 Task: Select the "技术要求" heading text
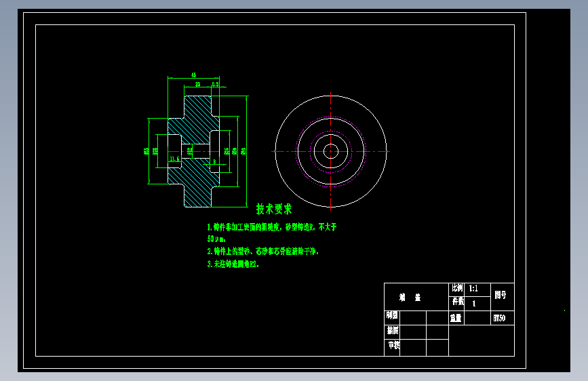pyautogui.click(x=274, y=209)
